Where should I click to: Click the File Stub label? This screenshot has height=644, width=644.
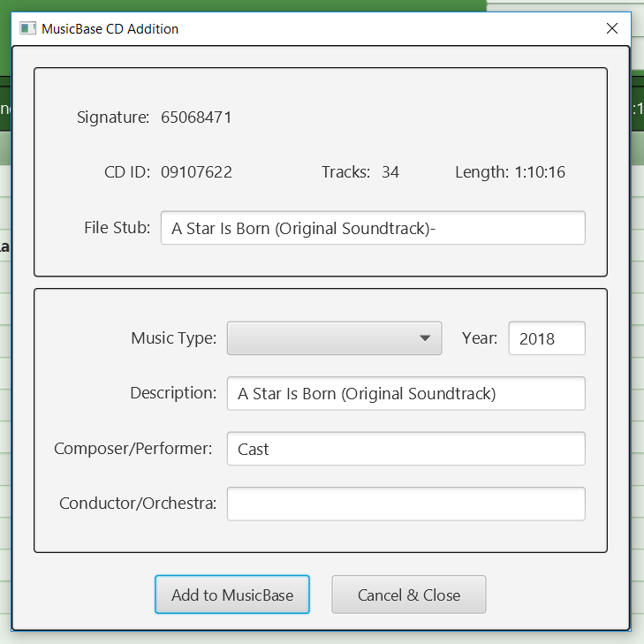point(117,228)
